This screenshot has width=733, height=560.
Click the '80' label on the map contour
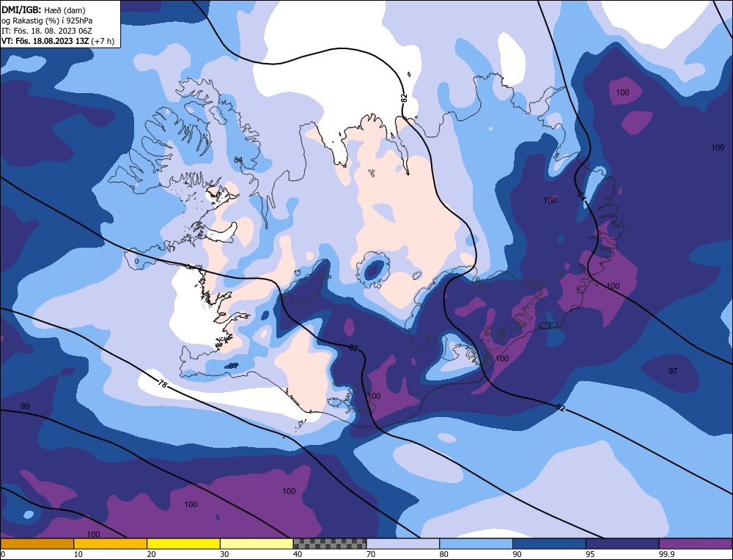pyautogui.click(x=353, y=347)
